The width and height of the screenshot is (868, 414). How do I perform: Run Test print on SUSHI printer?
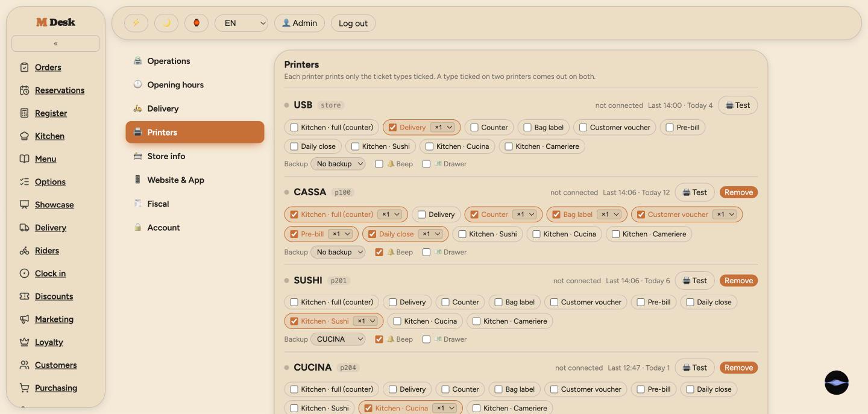(x=694, y=281)
